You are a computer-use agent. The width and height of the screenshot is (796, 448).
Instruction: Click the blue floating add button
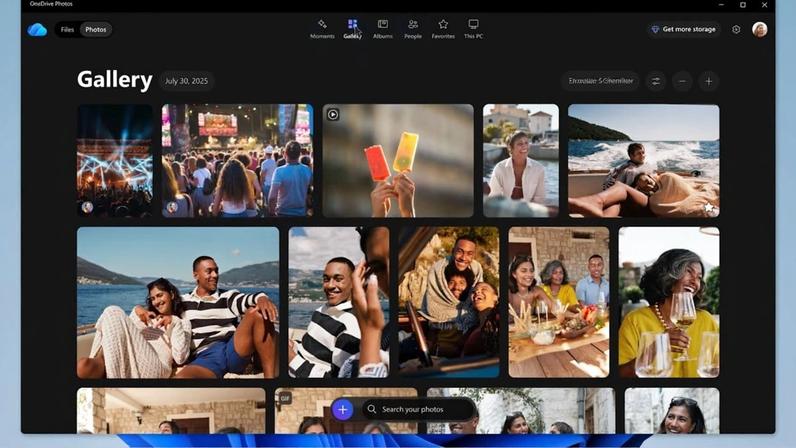[x=343, y=409]
